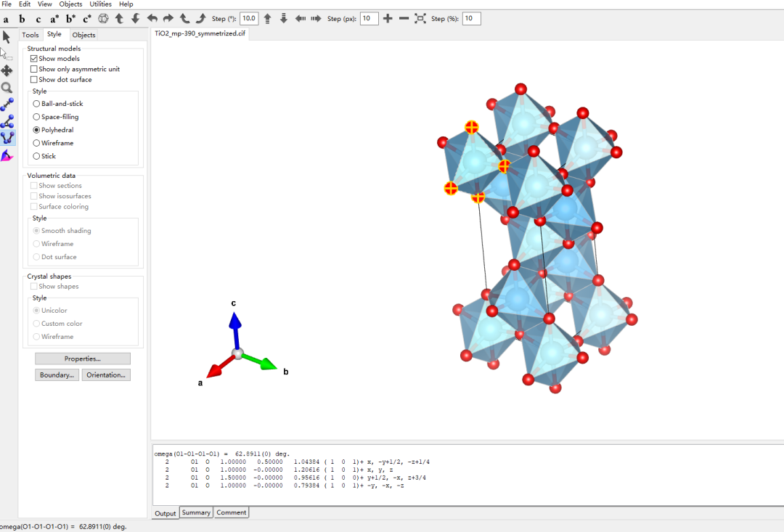
Task: View along the c* reciprocal axis
Action: tap(86, 18)
